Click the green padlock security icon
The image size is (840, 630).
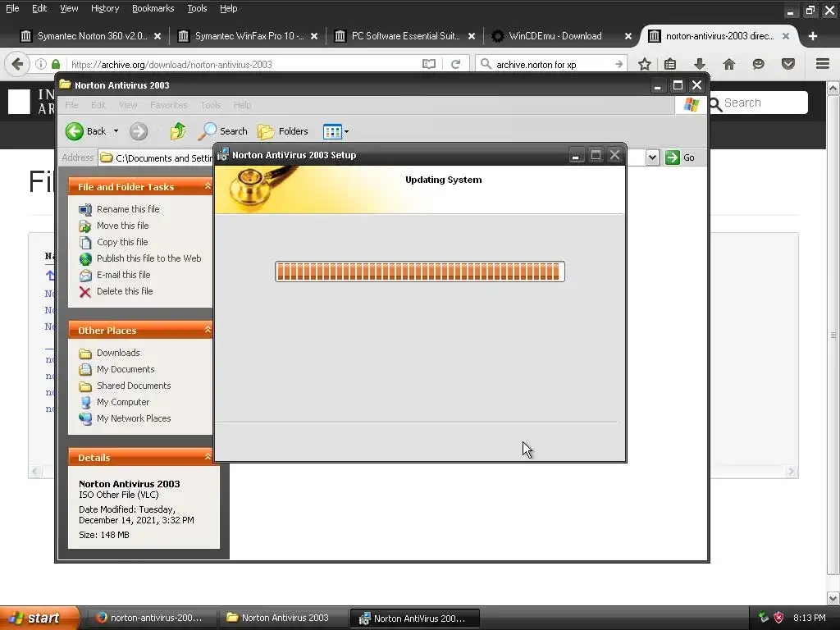(x=56, y=64)
